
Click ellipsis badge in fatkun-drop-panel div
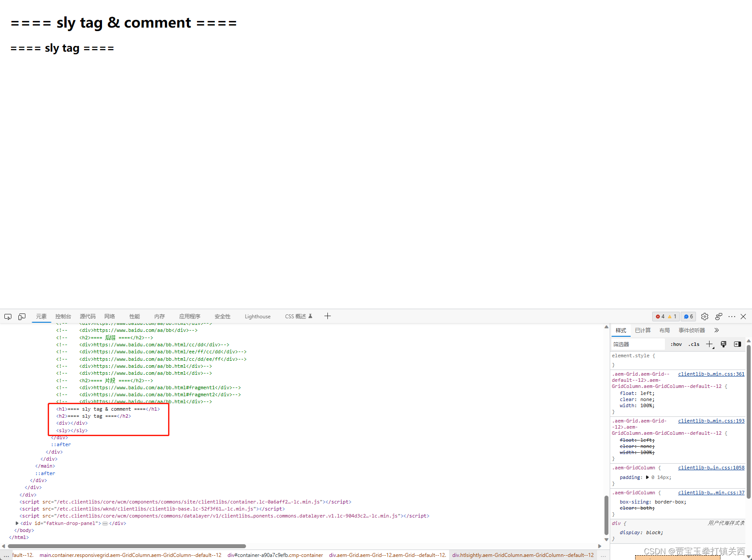click(105, 524)
